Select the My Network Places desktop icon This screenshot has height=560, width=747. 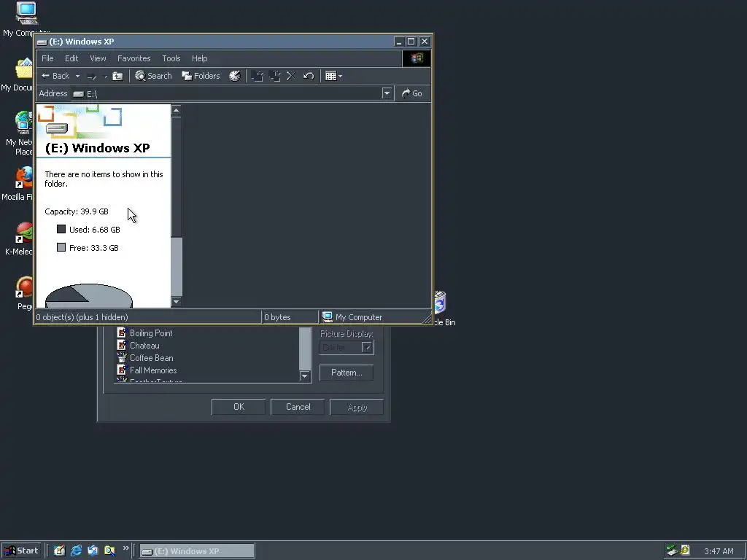pyautogui.click(x=24, y=122)
